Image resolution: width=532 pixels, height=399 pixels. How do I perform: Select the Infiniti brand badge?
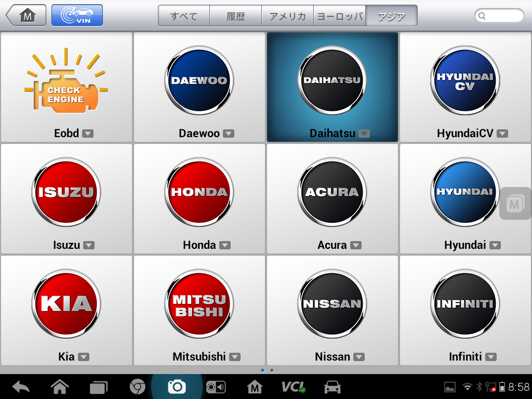pyautogui.click(x=465, y=303)
